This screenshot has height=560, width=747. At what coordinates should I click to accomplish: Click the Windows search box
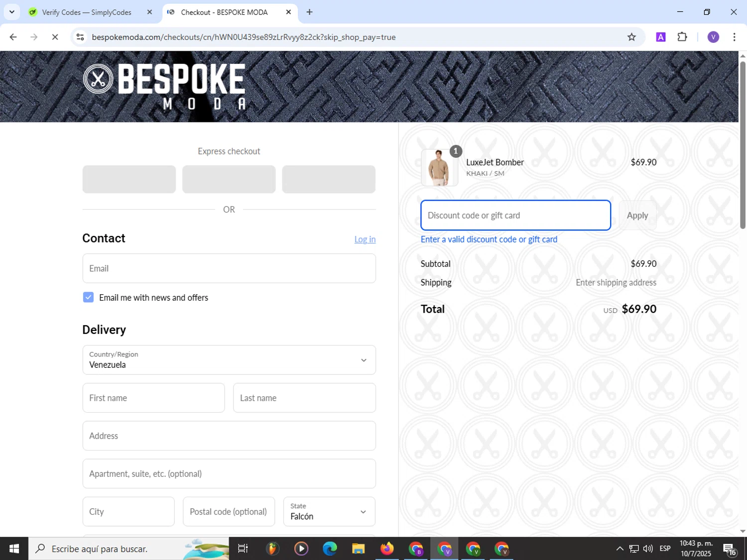tap(128, 549)
